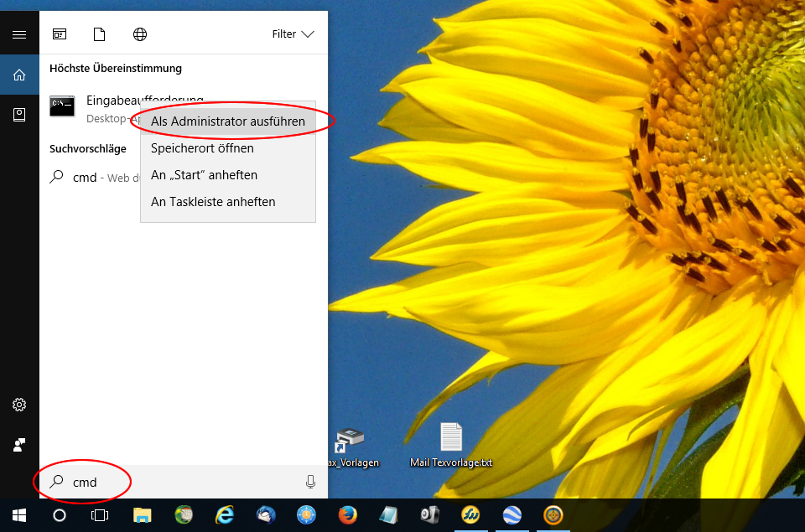805x532 pixels.
Task: Expand the Filter dropdown
Action: (293, 34)
